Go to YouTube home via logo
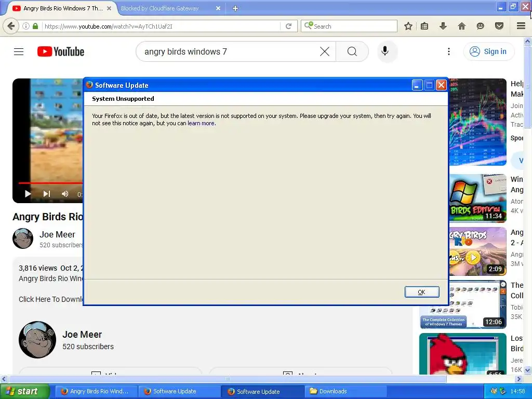Image resolution: width=532 pixels, height=399 pixels. pos(61,51)
